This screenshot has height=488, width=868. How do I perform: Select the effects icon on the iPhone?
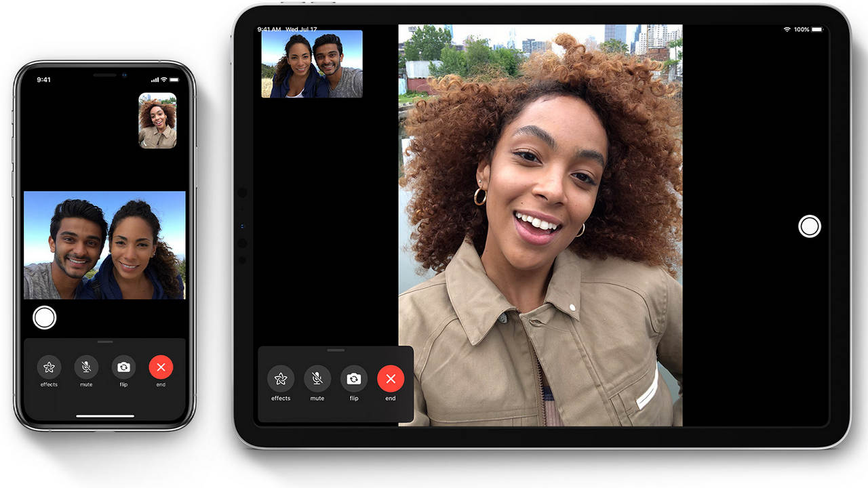(x=48, y=367)
